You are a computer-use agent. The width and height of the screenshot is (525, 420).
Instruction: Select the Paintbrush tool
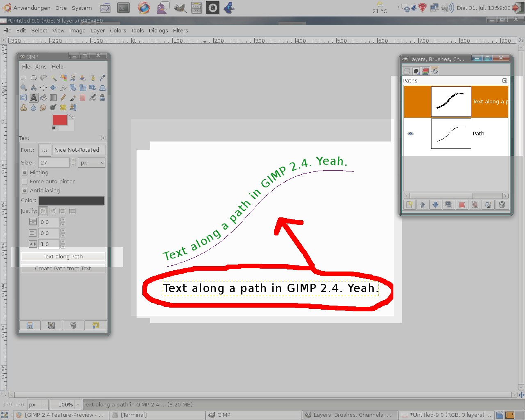click(73, 97)
